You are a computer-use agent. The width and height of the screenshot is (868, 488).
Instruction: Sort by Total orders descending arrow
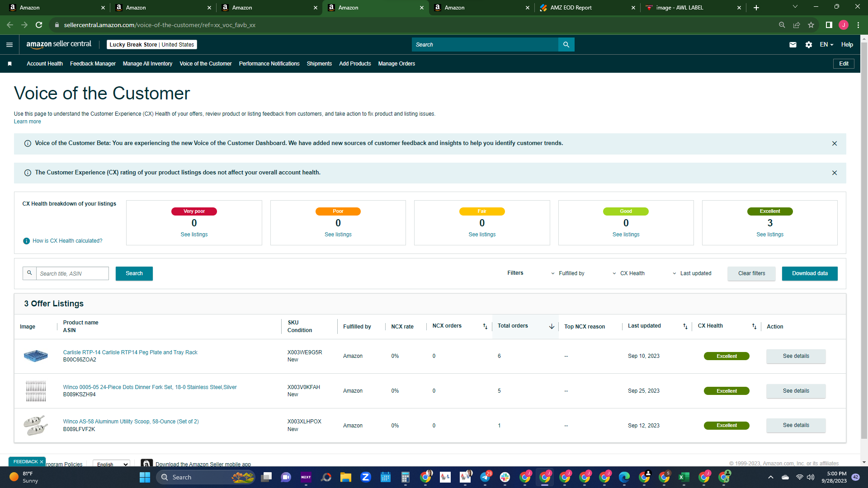click(x=552, y=326)
